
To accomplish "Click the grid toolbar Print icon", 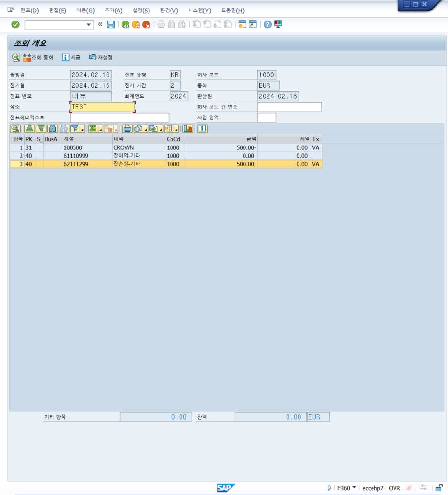I will [x=128, y=128].
